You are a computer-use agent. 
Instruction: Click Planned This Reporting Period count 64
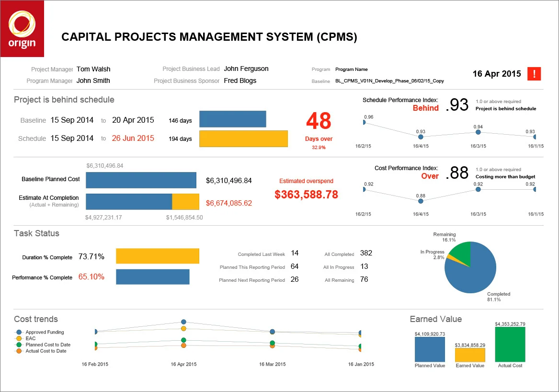click(x=295, y=266)
